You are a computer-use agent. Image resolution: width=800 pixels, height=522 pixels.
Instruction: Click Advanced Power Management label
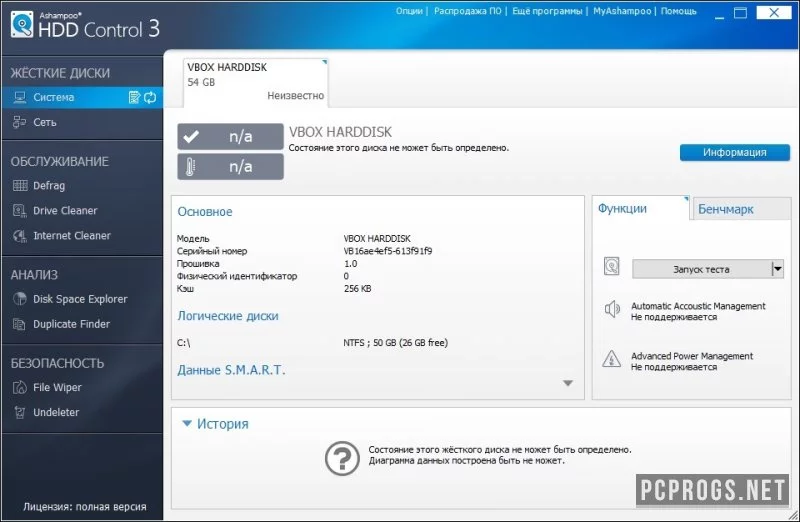[x=692, y=356]
